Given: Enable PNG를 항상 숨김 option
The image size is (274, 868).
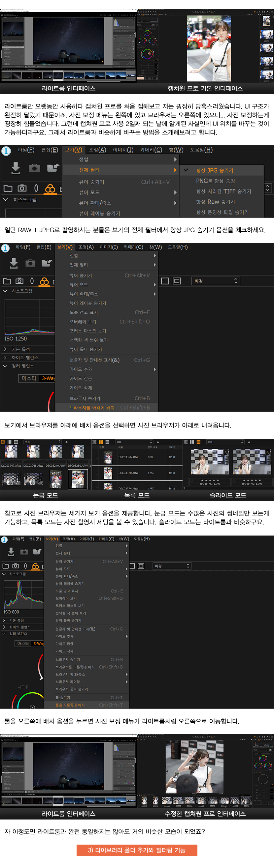Looking at the screenshot, I should [222, 181].
